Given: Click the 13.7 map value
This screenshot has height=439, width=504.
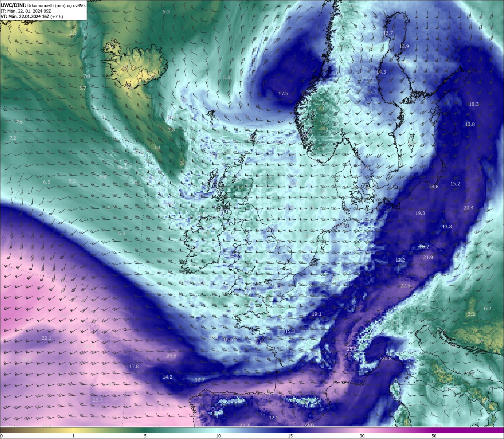Looking at the screenshot, I should pyautogui.click(x=388, y=33).
